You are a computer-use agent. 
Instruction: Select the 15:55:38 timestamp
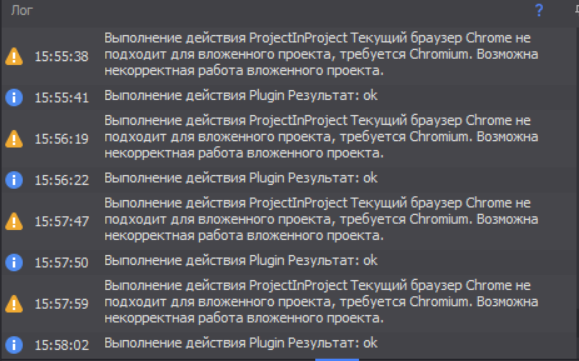(x=62, y=56)
